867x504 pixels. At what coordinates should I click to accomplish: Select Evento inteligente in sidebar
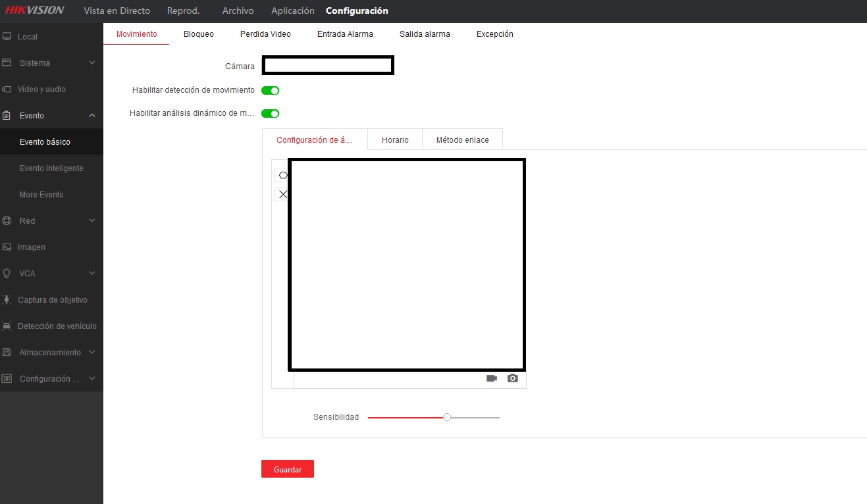point(51,168)
